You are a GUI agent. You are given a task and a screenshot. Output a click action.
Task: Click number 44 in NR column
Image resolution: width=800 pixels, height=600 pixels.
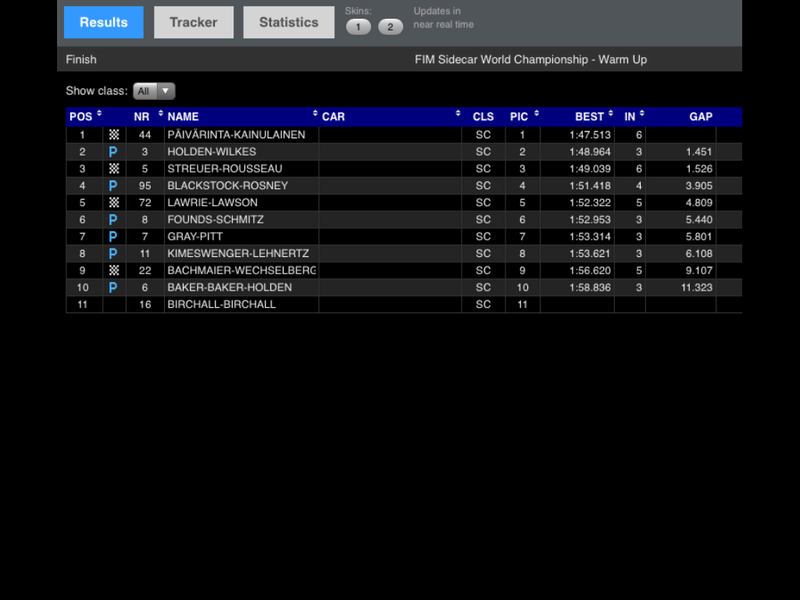(x=145, y=135)
